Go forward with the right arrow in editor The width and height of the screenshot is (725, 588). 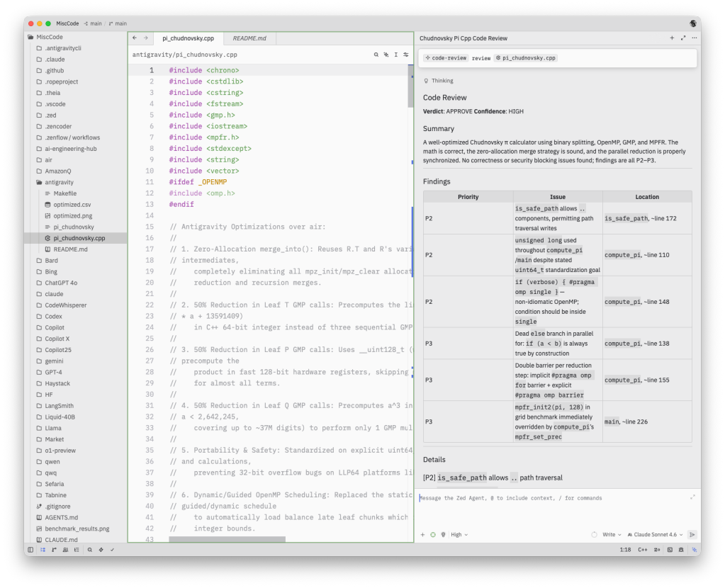[146, 38]
